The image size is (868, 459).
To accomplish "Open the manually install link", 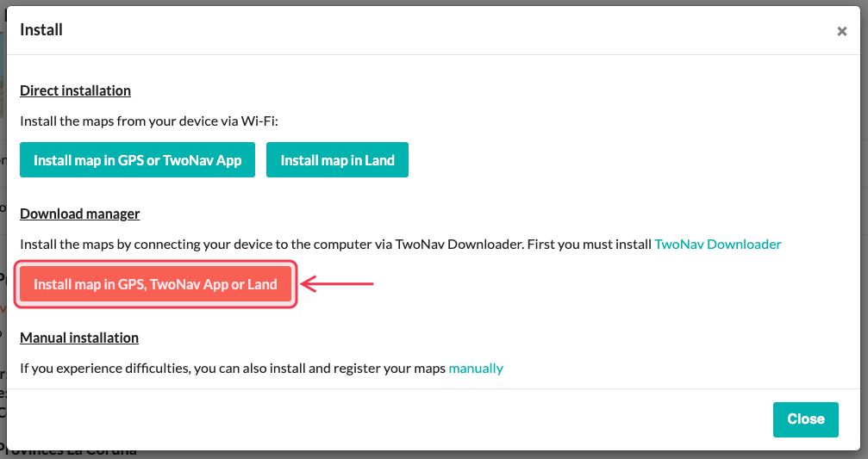I will 476,369.
